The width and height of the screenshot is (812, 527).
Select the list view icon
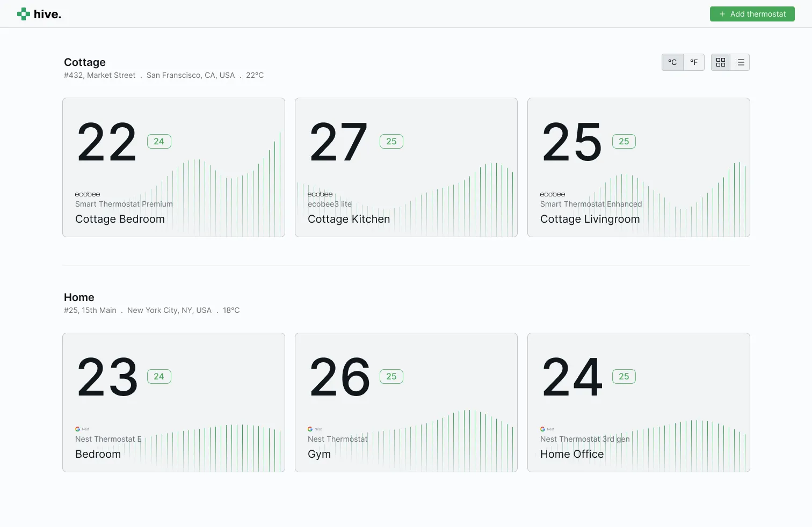pyautogui.click(x=740, y=62)
